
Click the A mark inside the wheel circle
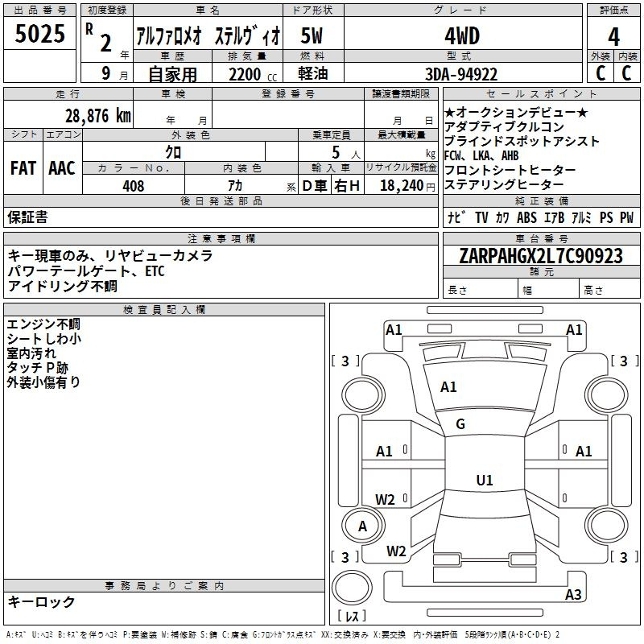coord(362,526)
